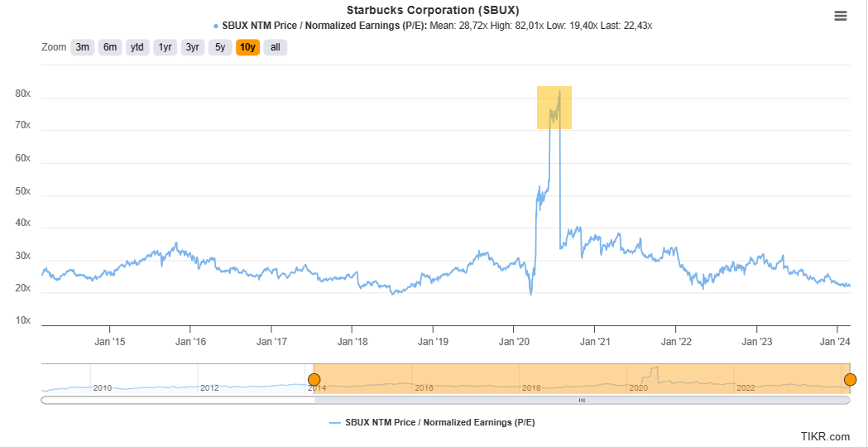Click the TIKR.com credit link
The image size is (868, 447).
click(x=825, y=436)
